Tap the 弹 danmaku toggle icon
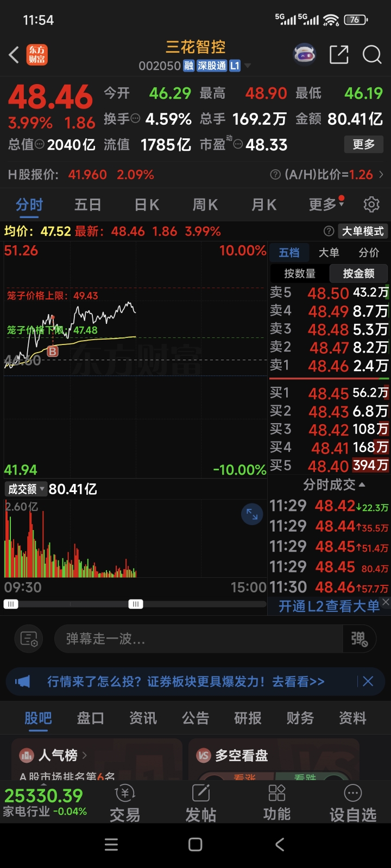The height and width of the screenshot is (868, 391). click(x=359, y=639)
